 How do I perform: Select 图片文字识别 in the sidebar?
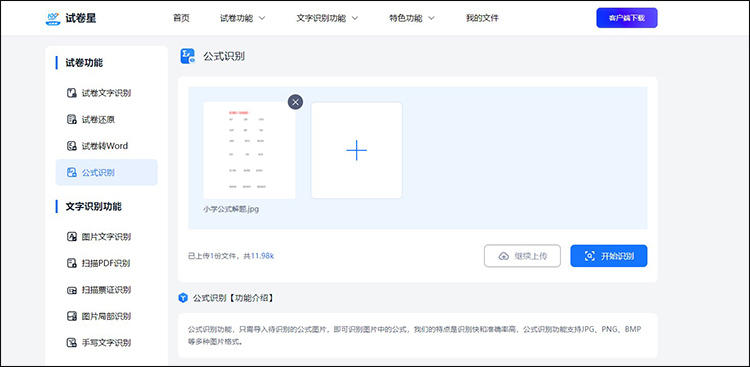(106, 237)
